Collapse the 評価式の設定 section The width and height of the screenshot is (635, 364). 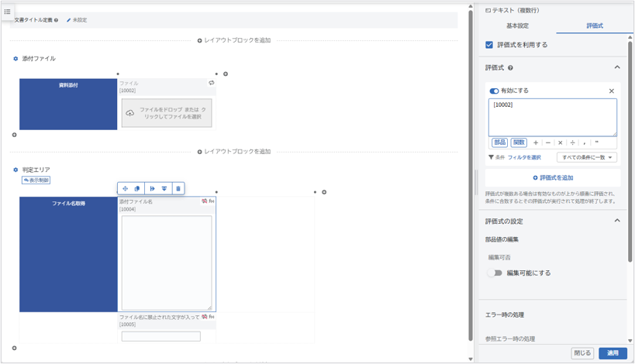616,221
